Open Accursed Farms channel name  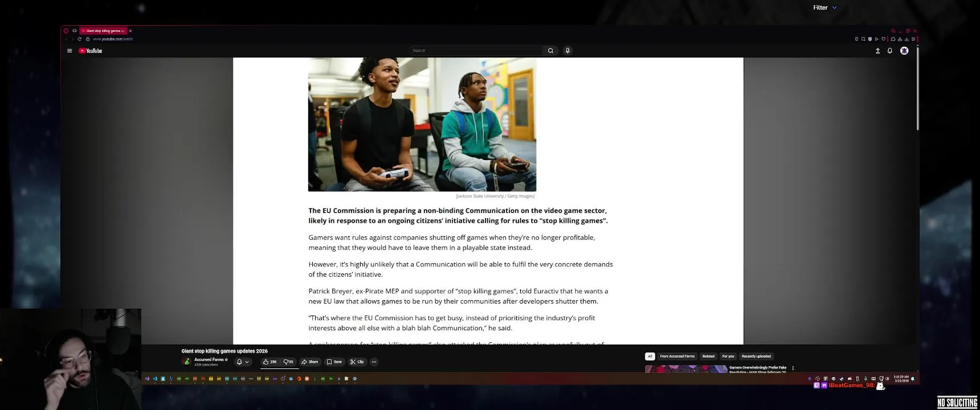[x=209, y=359]
